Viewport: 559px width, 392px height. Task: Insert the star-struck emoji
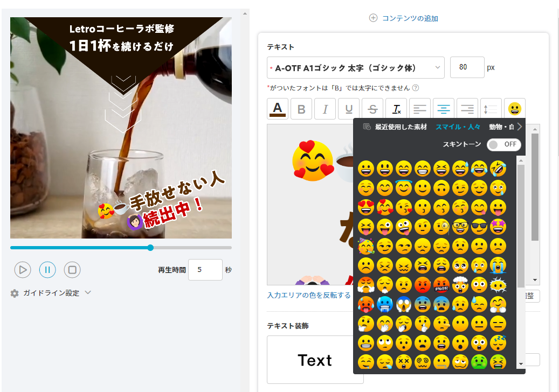pos(498,227)
